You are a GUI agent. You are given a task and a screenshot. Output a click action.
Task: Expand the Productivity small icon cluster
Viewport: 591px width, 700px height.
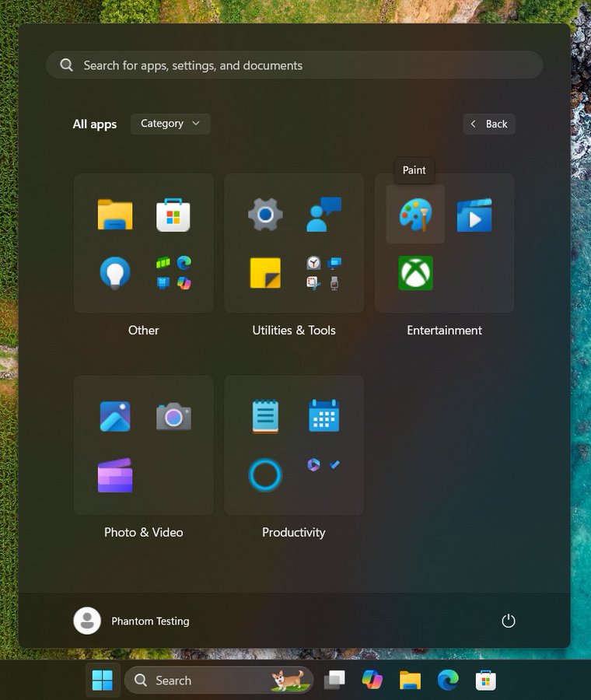tap(323, 465)
